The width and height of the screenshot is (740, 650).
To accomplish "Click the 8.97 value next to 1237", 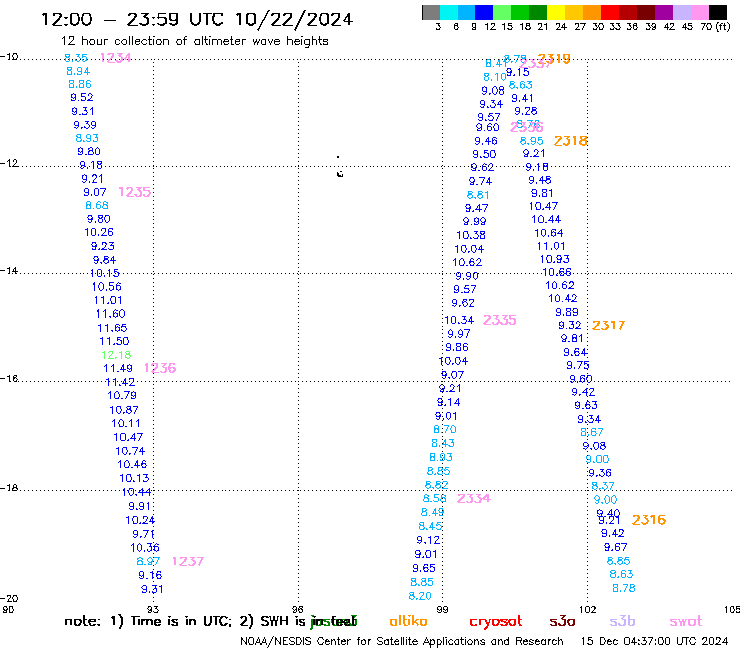I will 148,561.
